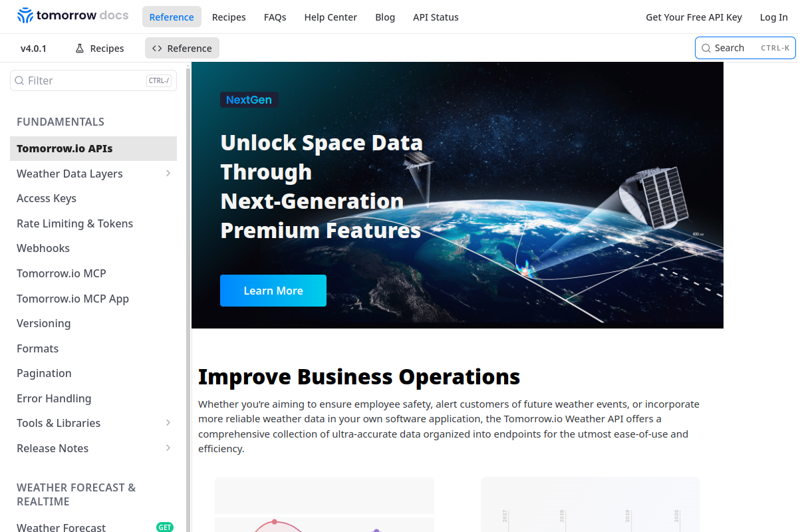Expand the Tools & Libraries section

coord(168,423)
